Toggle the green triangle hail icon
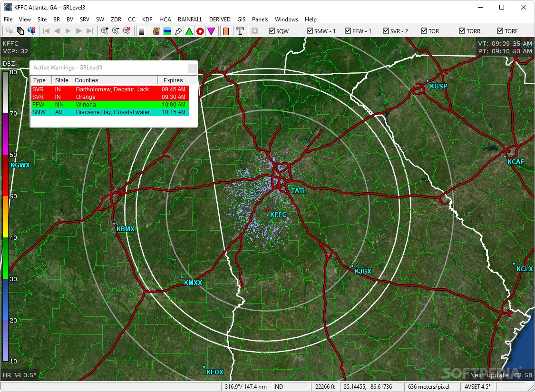The image size is (535, 392). [x=189, y=31]
